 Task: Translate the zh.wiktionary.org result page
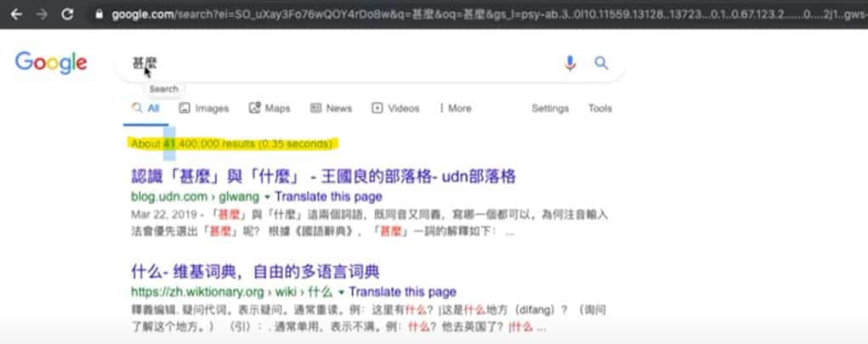[x=402, y=292]
